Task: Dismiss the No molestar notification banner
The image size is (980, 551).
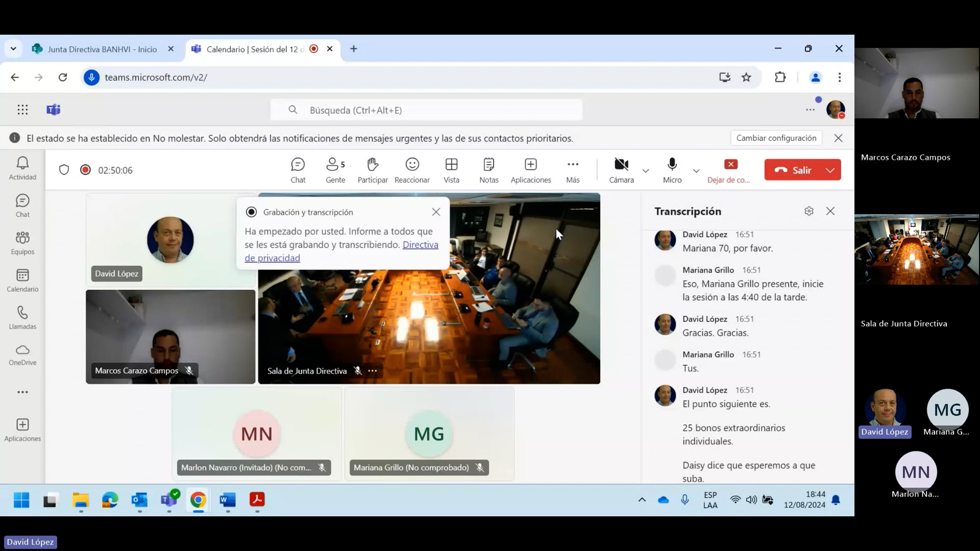Action: pyautogui.click(x=838, y=138)
